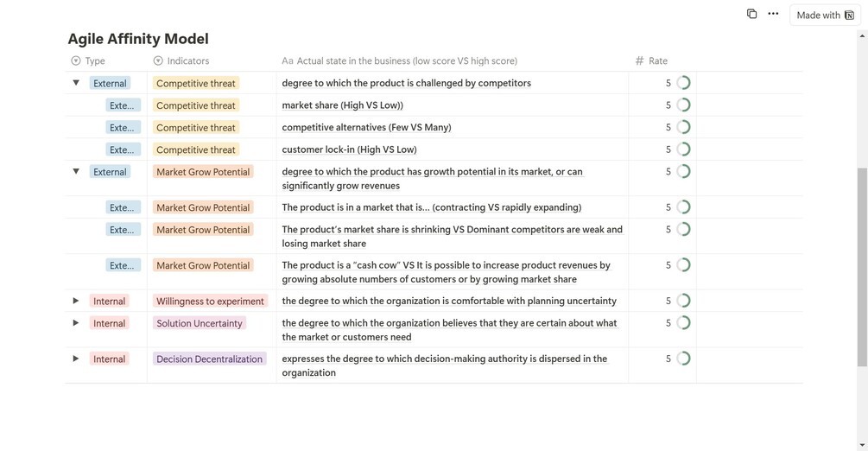Click the number hash icon beside Rate

tap(639, 61)
